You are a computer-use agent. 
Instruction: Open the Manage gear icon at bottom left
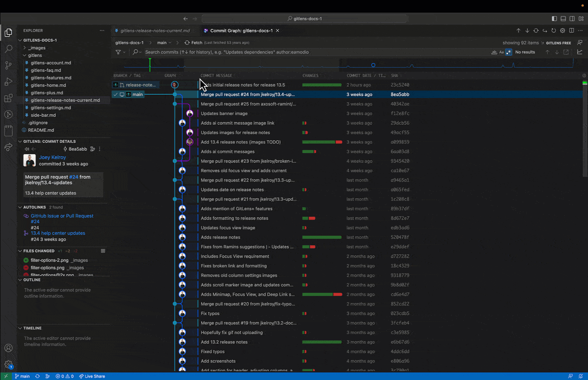(x=8, y=364)
